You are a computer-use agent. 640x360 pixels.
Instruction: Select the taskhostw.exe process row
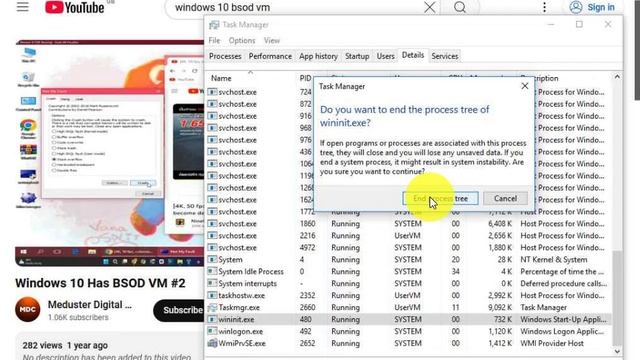click(409, 296)
